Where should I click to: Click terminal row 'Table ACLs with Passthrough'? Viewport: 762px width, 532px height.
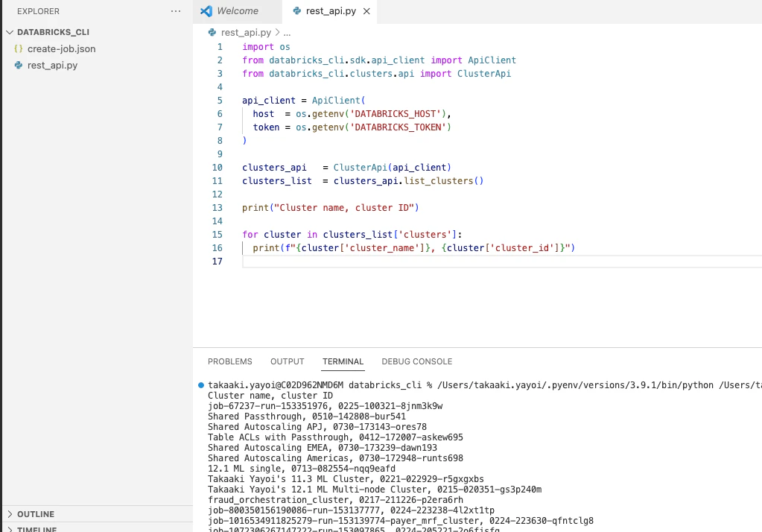[335, 437]
